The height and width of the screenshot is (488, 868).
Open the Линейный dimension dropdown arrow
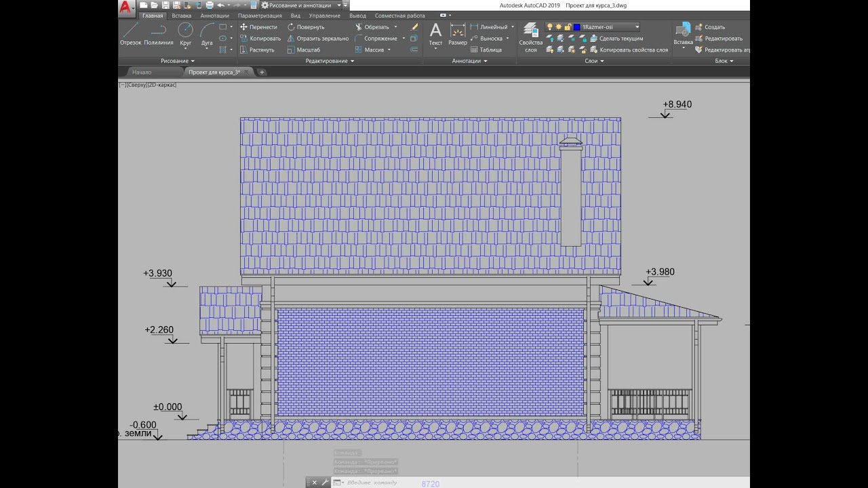(x=513, y=27)
